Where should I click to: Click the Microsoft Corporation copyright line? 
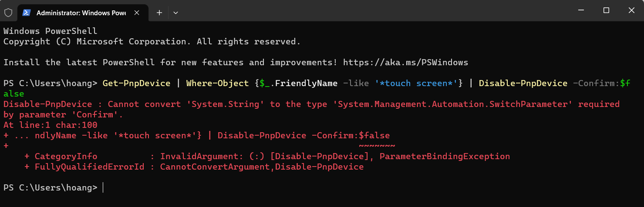(152, 42)
